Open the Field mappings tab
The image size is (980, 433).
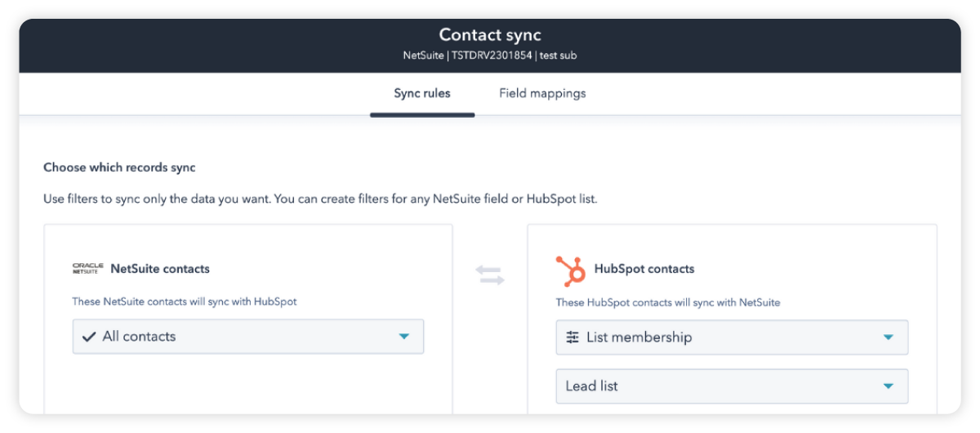point(542,93)
